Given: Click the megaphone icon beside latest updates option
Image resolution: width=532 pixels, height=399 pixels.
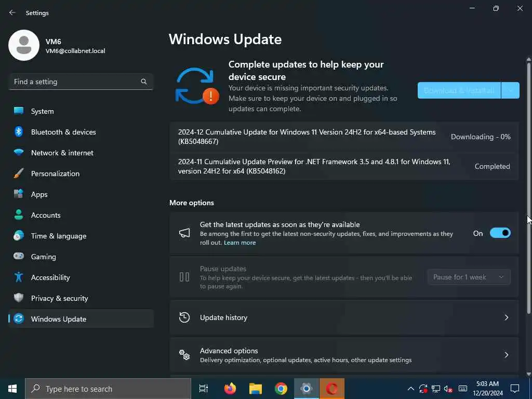Looking at the screenshot, I should coord(184,233).
